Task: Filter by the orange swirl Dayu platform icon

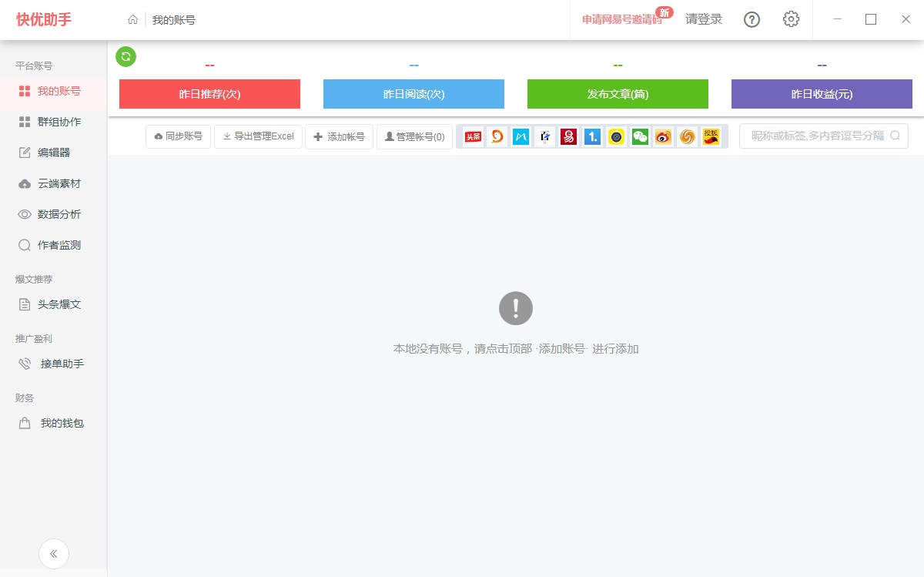Action: [497, 136]
